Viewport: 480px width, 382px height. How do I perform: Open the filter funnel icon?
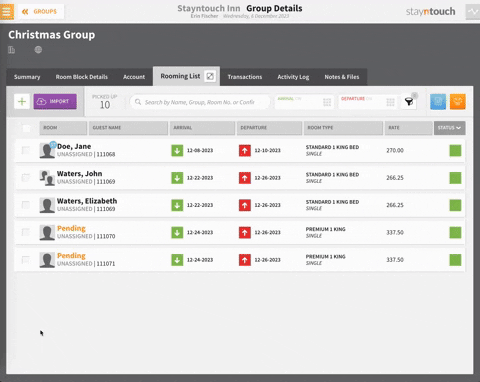409,102
